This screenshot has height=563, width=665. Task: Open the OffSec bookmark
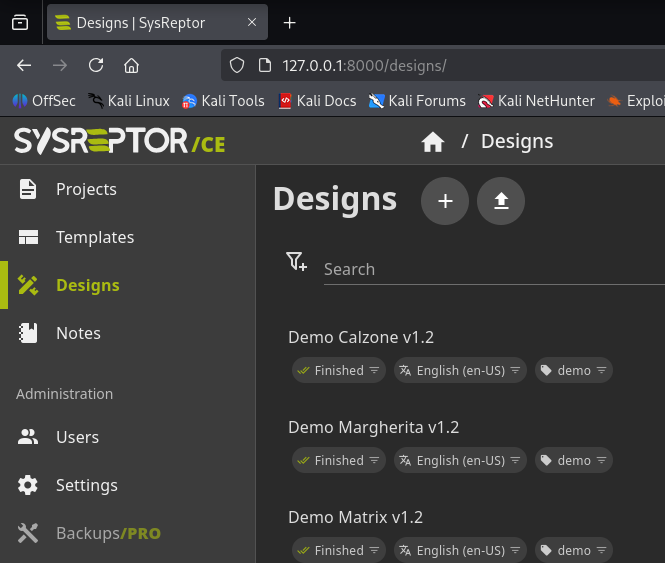point(44,101)
